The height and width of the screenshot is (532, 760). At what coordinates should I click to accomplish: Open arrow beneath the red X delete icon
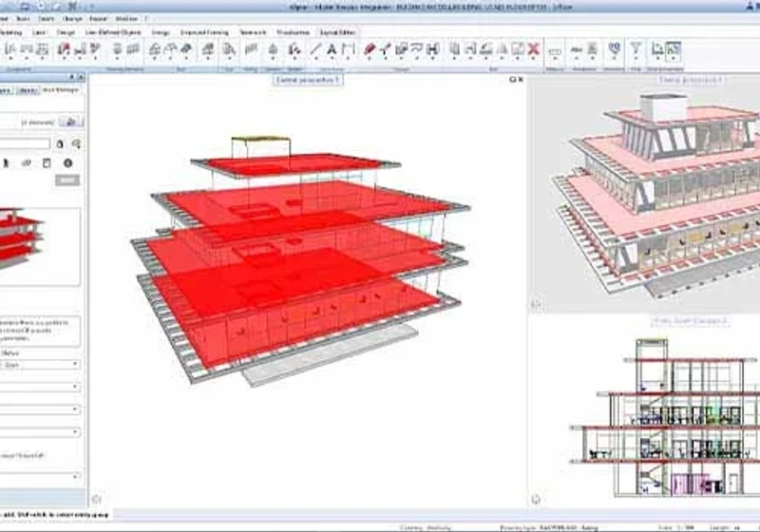(534, 59)
